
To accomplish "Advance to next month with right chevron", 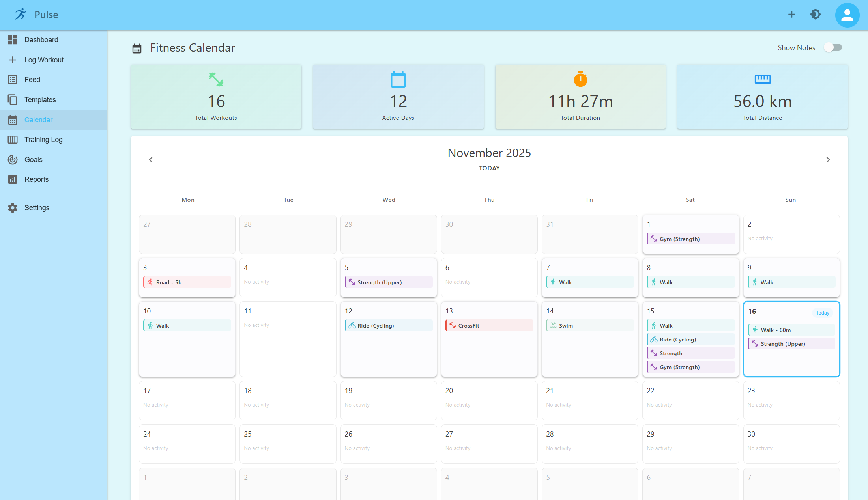I will pos(828,159).
